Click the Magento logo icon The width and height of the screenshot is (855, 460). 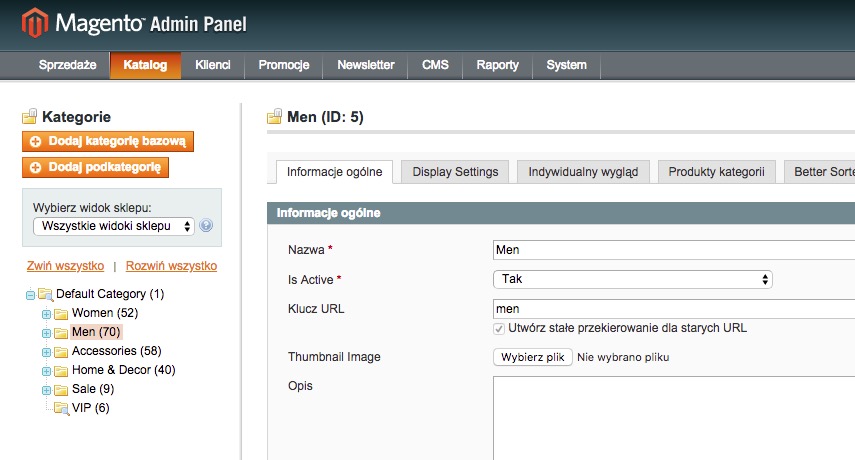(35, 22)
